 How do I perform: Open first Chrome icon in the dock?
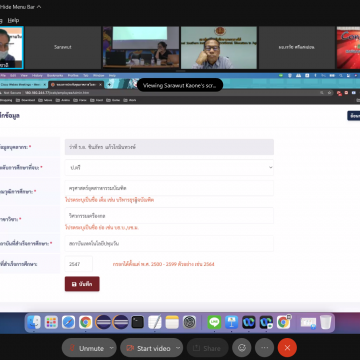[x=86, y=322]
